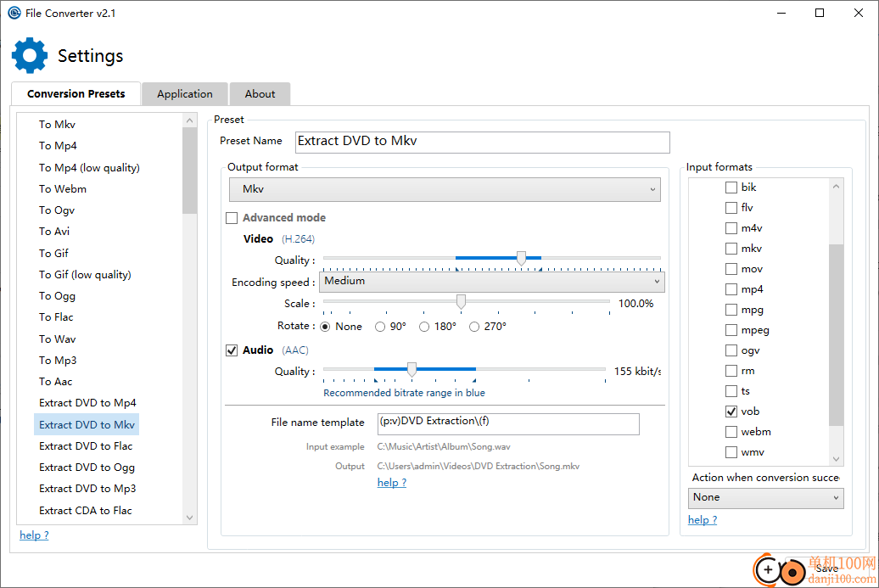Click the File name template field
The height and width of the screenshot is (588, 879).
[x=508, y=423]
